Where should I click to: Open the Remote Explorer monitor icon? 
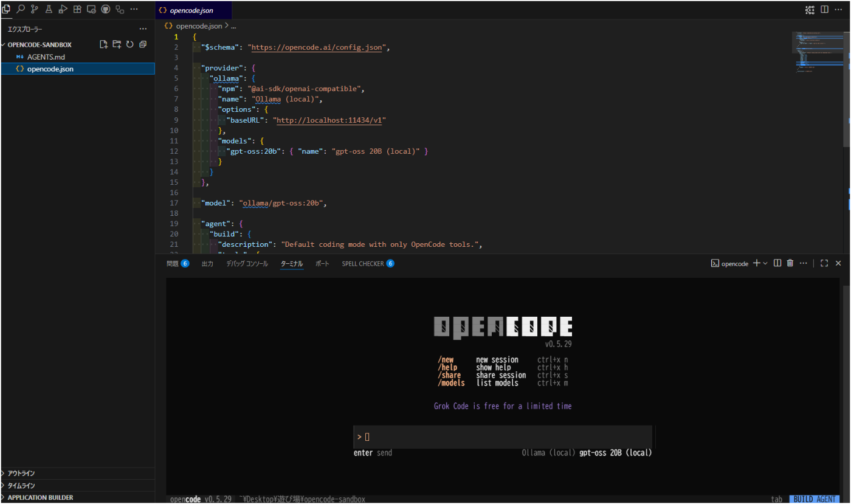[91, 9]
